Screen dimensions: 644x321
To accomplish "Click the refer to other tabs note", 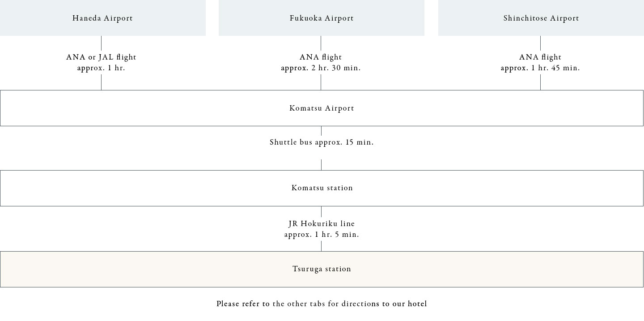I will point(322,304).
